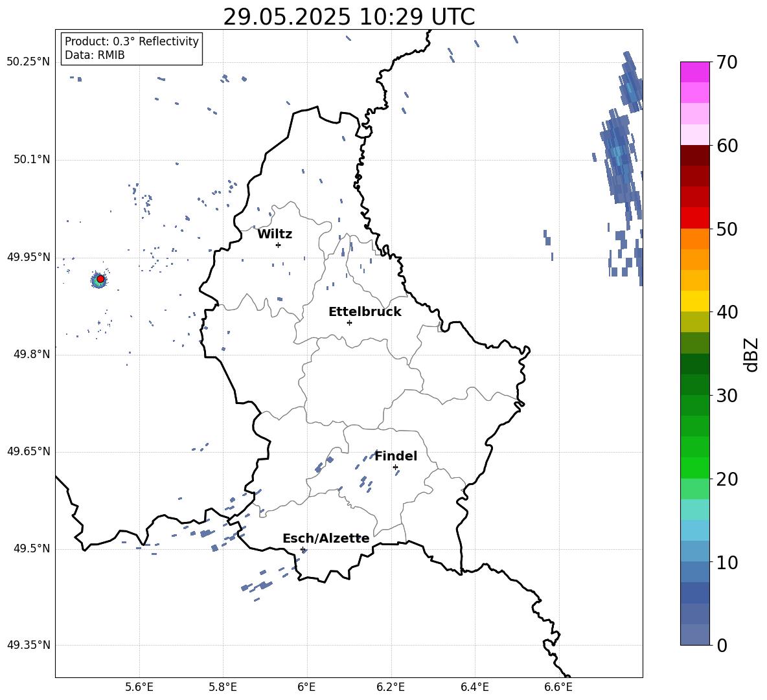Click the colorbar tick label 0
The image size is (767, 700).
(x=722, y=646)
